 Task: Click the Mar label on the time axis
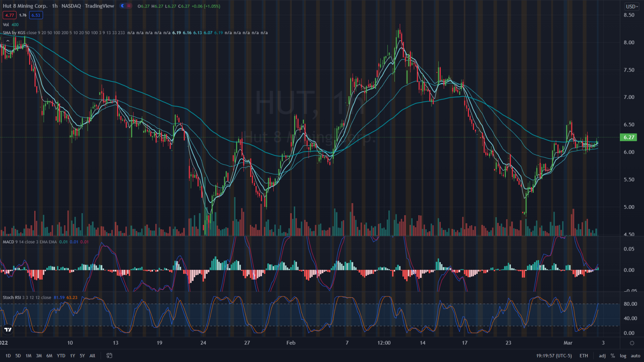click(x=568, y=343)
